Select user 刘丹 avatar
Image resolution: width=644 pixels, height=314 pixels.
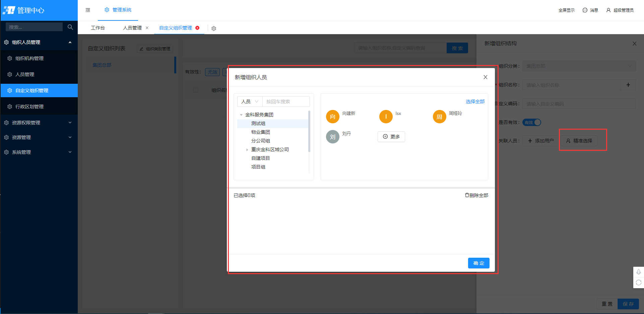333,137
